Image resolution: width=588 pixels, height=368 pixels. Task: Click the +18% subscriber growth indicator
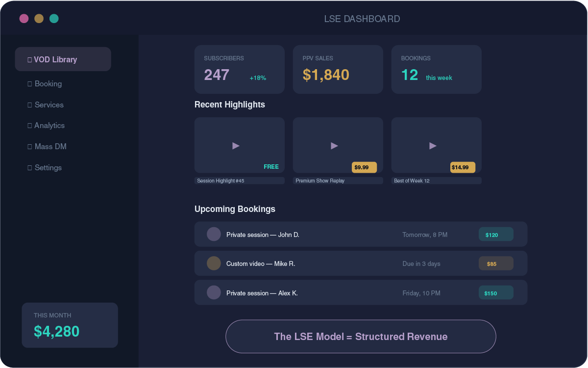(x=258, y=78)
